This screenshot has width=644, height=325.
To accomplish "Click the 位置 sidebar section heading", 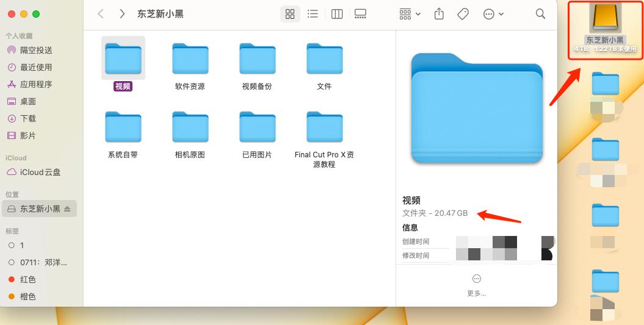I will (12, 195).
